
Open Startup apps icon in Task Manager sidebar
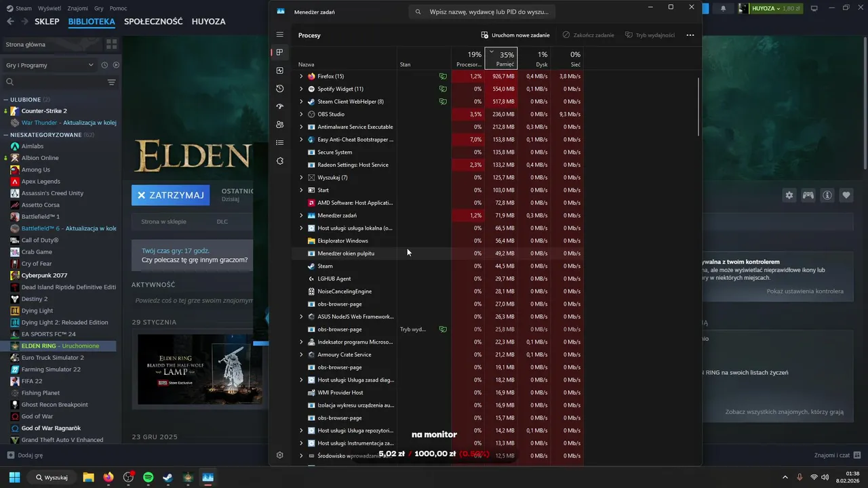[280, 106]
